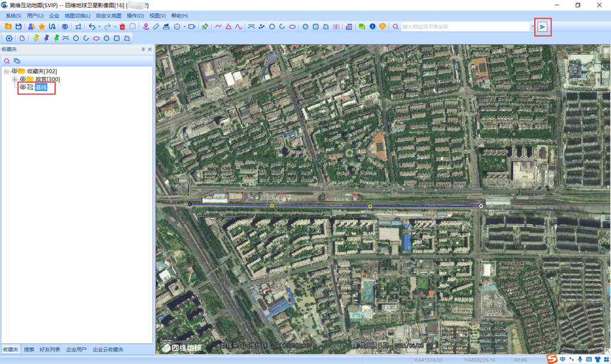Click the red trash delete icon
The width and height of the screenshot is (611, 364).
122,27
